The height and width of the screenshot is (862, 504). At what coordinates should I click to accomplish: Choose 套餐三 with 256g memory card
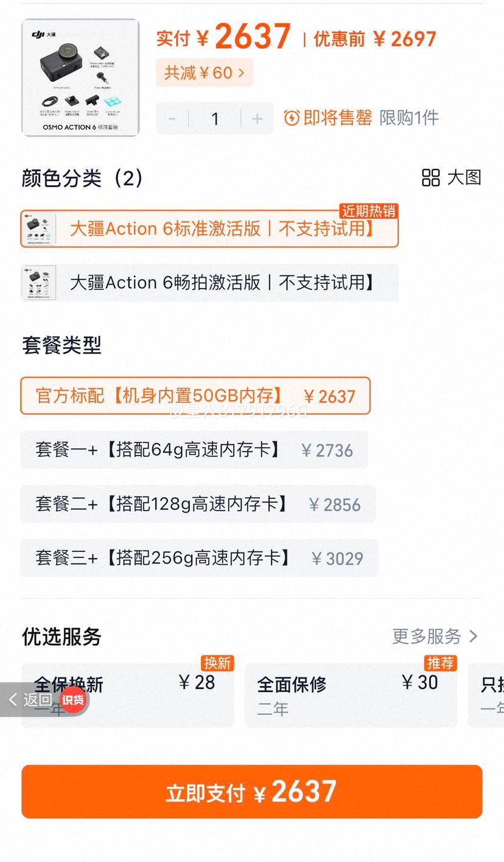pyautogui.click(x=199, y=558)
